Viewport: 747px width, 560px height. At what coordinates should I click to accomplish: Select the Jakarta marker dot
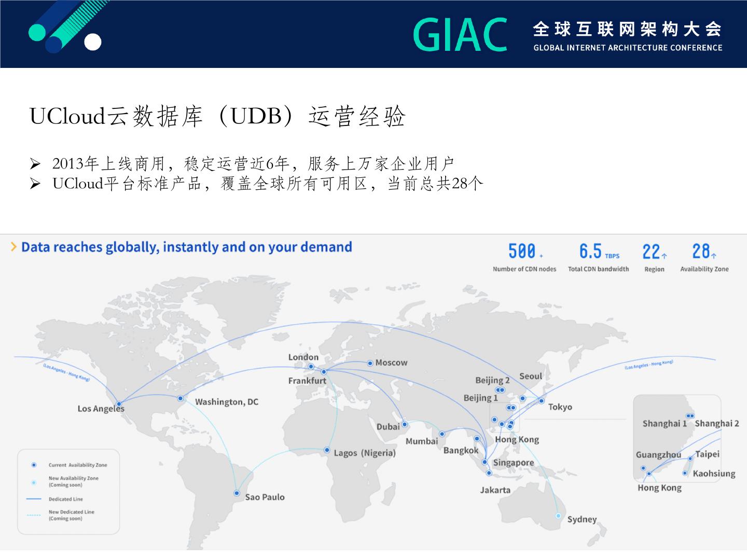pyautogui.click(x=489, y=473)
